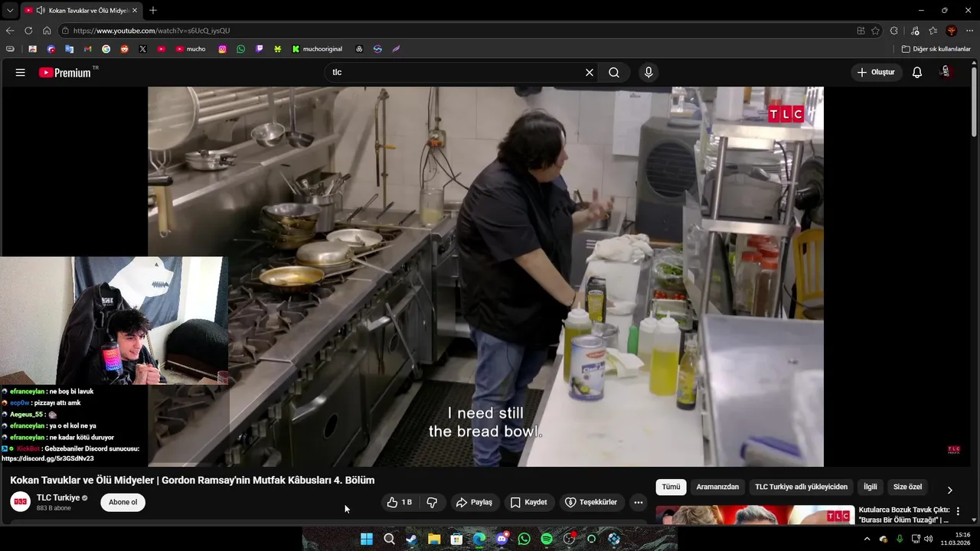Viewport: 980px width, 551px height.
Task: Open the Twitch bookmark icon
Action: coord(260,49)
